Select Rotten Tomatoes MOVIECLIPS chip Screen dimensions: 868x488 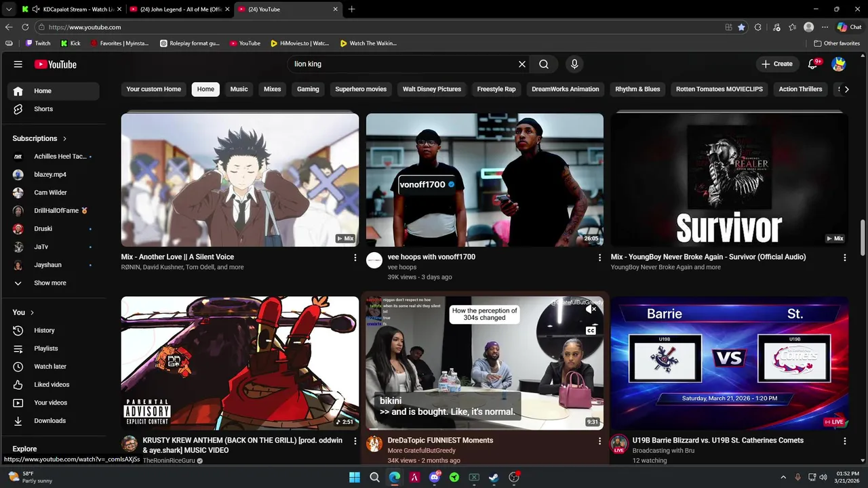pos(719,89)
